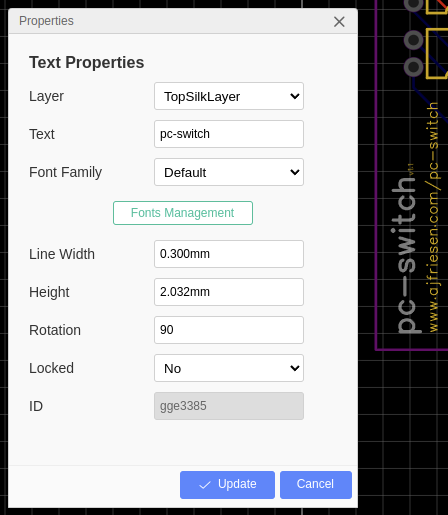This screenshot has width=448, height=515.
Task: Close the Properties dialog
Action: 339,22
